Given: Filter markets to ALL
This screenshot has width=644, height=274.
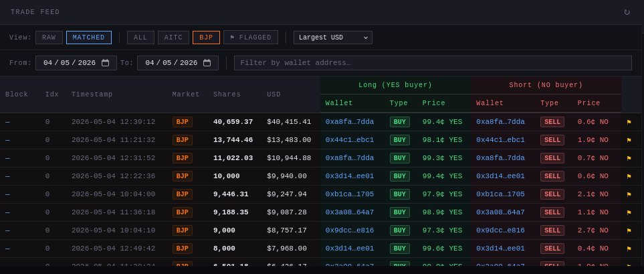Looking at the screenshot, I should (x=140, y=38).
